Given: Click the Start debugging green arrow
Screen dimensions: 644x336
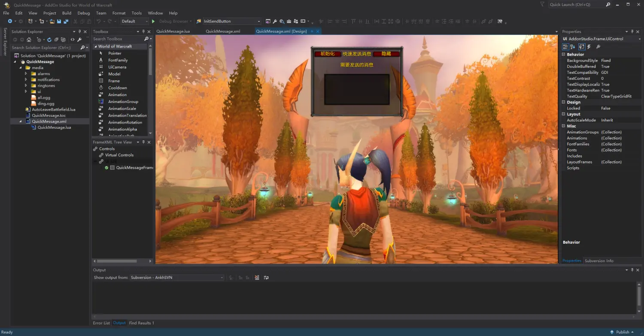Looking at the screenshot, I should click(153, 21).
